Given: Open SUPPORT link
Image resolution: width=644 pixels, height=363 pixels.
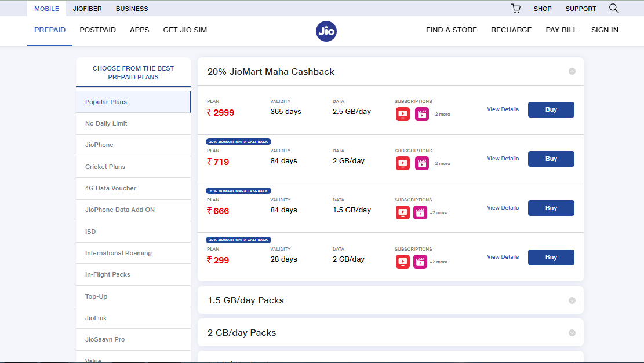Looking at the screenshot, I should pyautogui.click(x=580, y=9).
